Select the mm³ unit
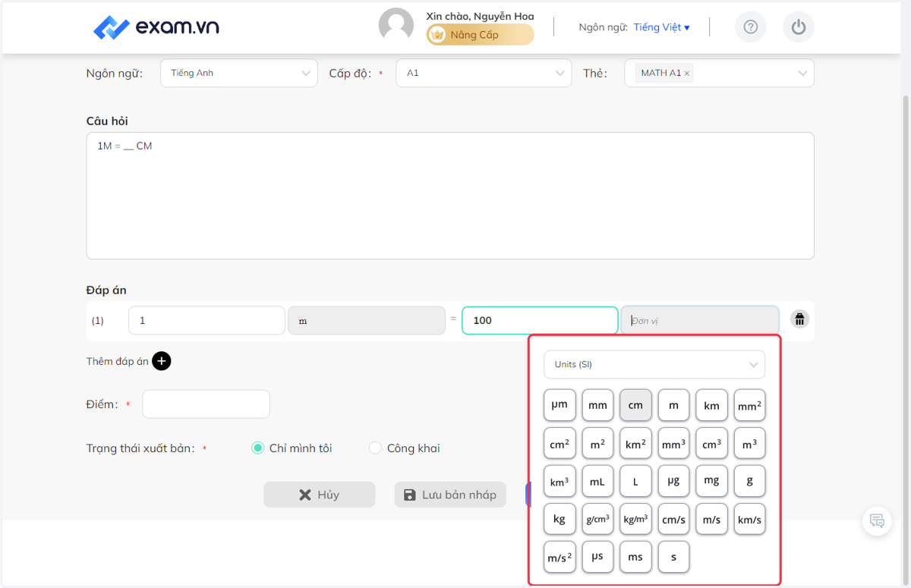 point(673,443)
